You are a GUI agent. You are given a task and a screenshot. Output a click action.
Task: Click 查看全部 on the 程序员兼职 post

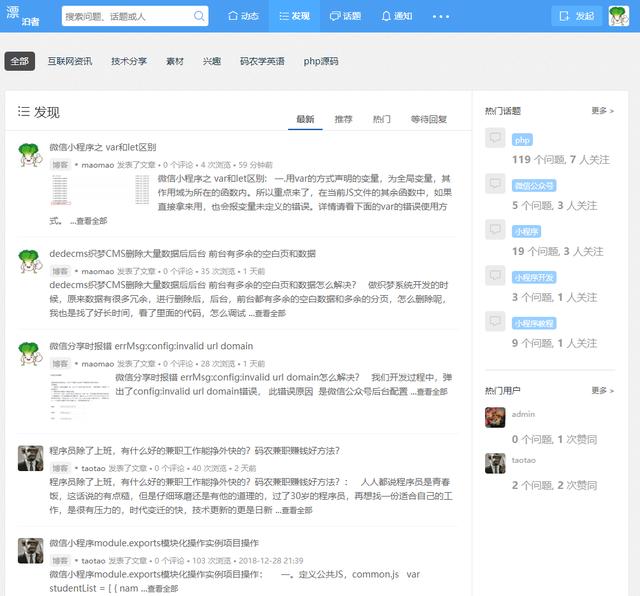(297, 510)
